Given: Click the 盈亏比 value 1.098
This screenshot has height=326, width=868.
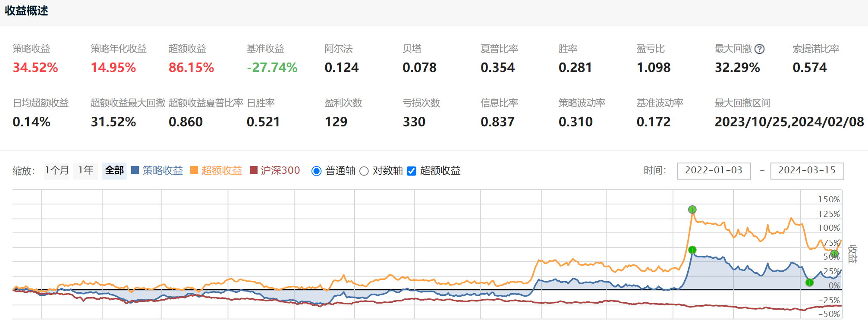Looking at the screenshot, I should pos(654,68).
